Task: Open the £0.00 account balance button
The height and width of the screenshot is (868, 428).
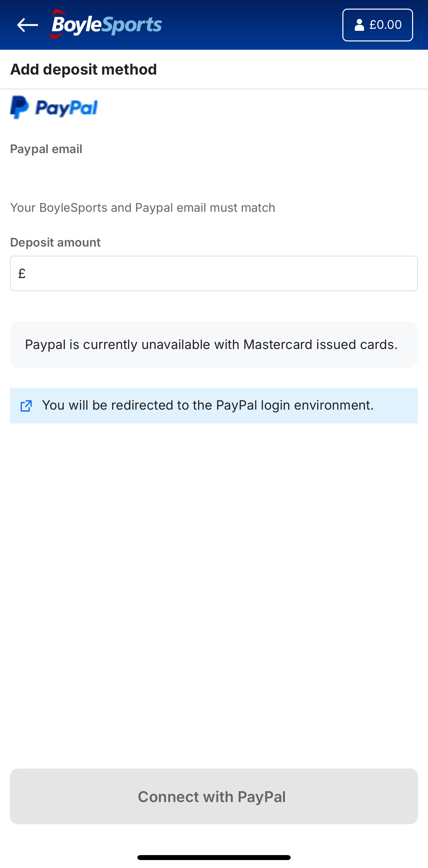Action: tap(377, 24)
